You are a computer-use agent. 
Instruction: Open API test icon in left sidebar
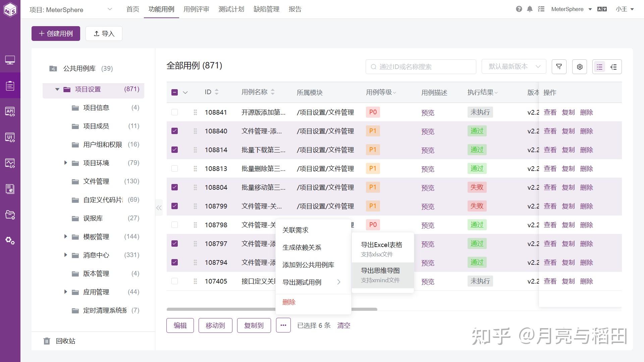[x=10, y=112]
